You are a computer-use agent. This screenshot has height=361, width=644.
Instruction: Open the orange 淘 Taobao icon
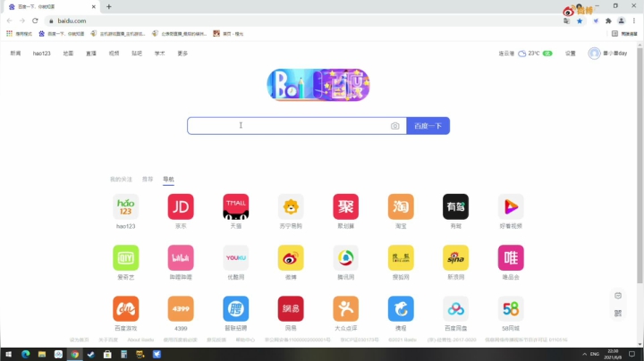tap(401, 206)
